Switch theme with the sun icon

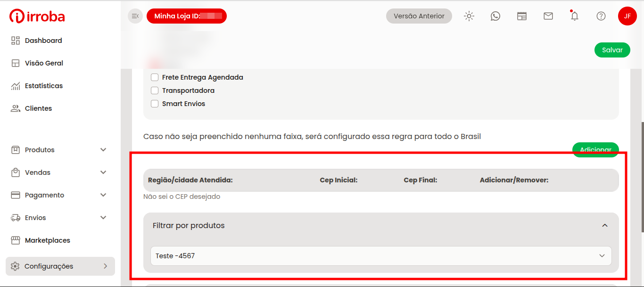pos(469,16)
